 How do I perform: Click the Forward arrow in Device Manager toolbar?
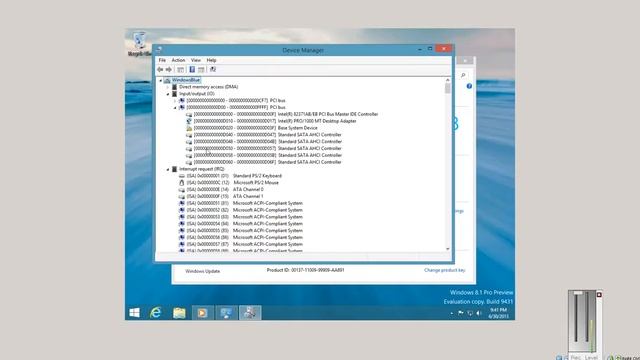pyautogui.click(x=169, y=69)
